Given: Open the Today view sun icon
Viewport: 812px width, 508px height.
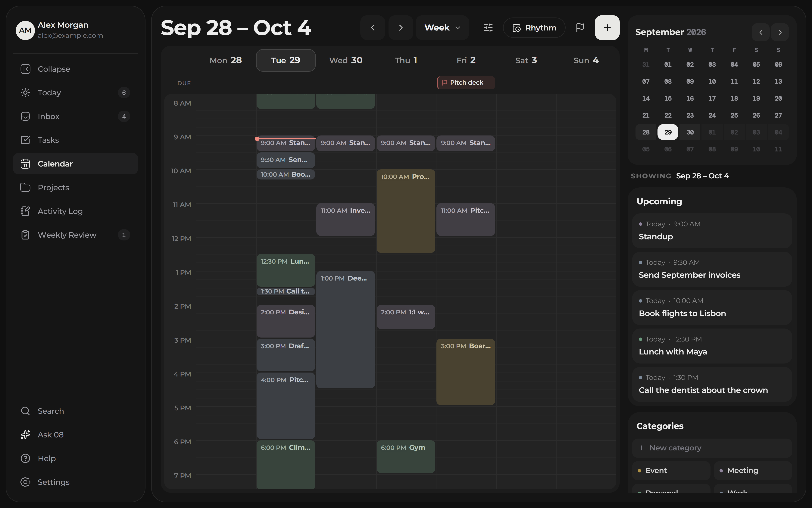Looking at the screenshot, I should (26, 93).
